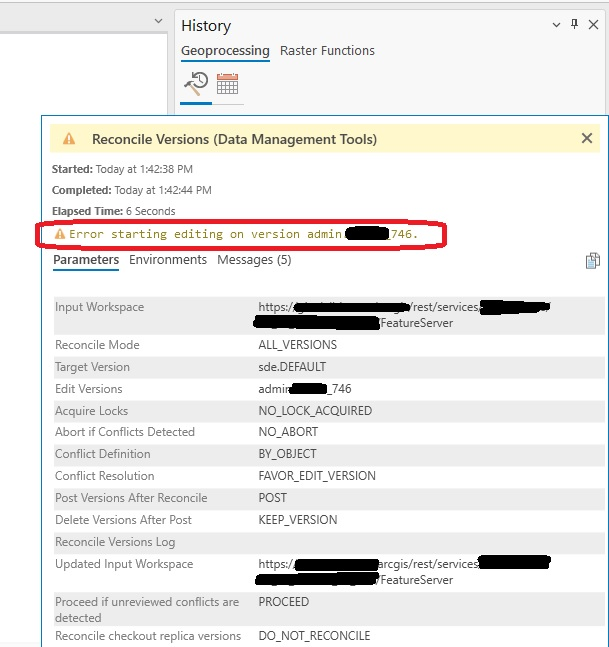Open the scheduled tools calendar view
Image resolution: width=609 pixels, height=647 pixels.
pos(227,83)
